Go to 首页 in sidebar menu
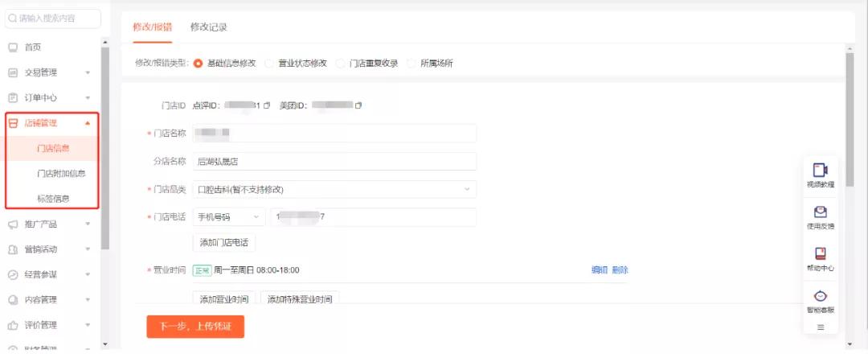868x354 pixels. coord(33,47)
